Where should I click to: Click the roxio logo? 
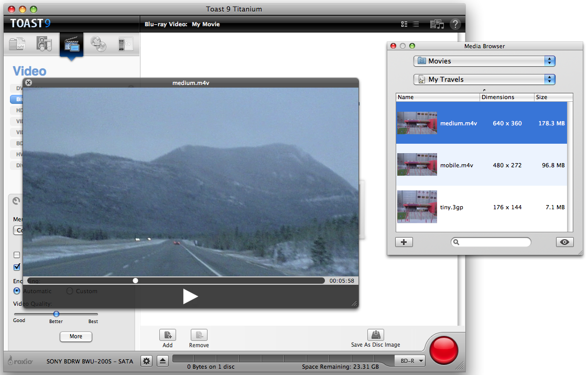click(x=20, y=361)
